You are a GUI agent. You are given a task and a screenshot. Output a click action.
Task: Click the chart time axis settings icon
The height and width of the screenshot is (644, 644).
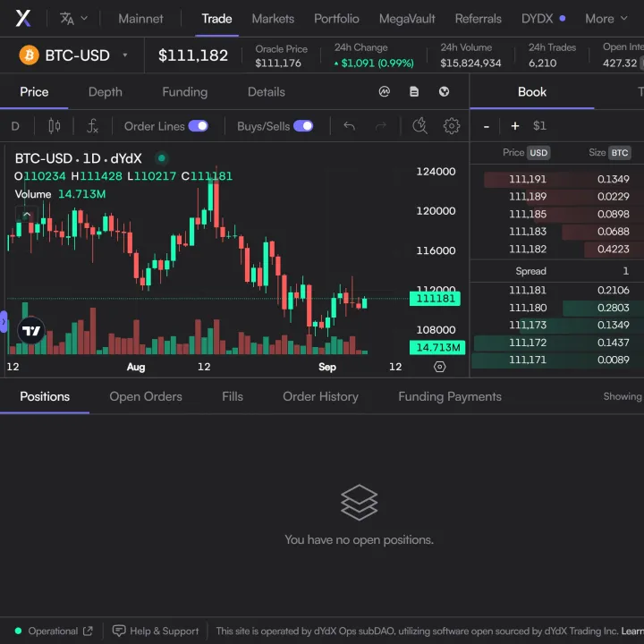[x=439, y=367]
